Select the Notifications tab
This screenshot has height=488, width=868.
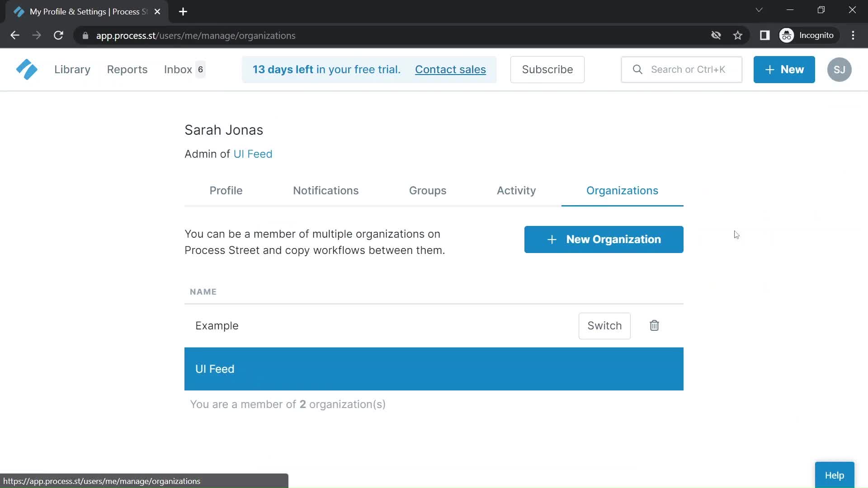pos(325,190)
